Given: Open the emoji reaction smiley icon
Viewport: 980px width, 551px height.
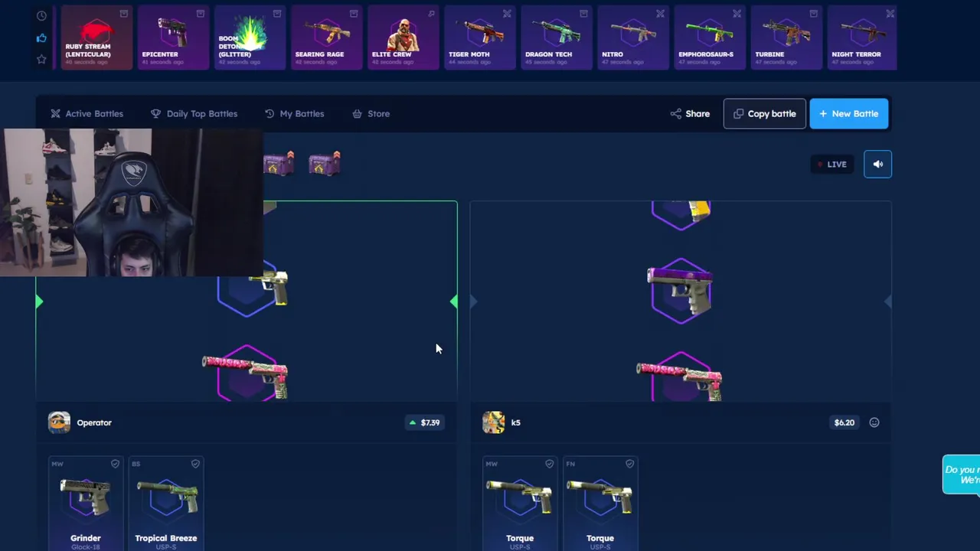Looking at the screenshot, I should pos(874,422).
